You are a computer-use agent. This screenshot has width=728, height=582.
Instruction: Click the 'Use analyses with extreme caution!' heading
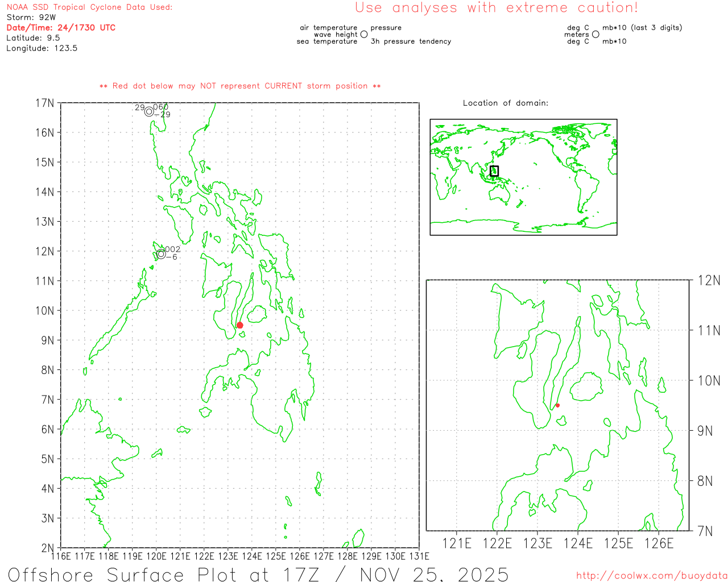coord(496,8)
